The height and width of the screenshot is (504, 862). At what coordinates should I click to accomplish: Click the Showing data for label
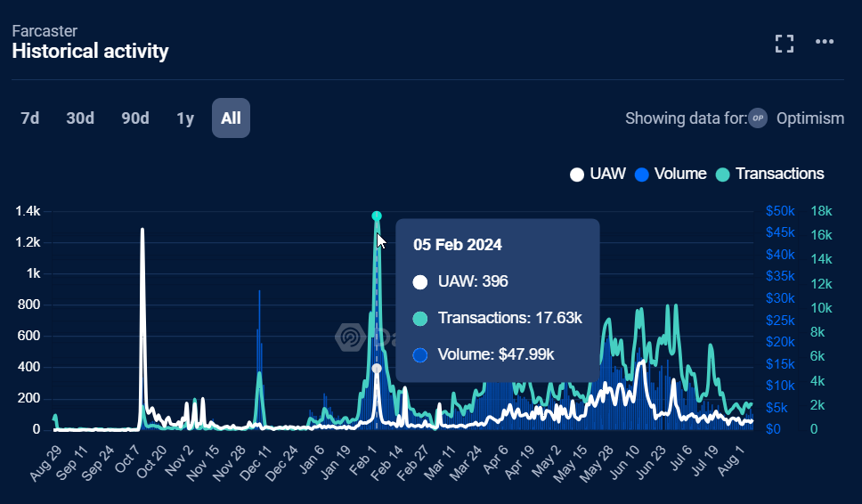coord(686,118)
